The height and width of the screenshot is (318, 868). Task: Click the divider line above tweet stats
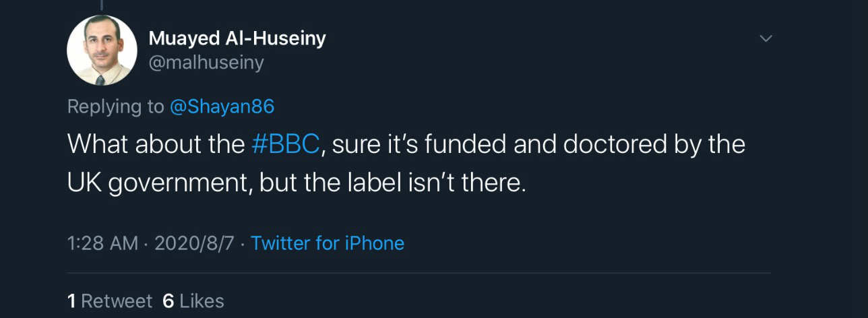coord(418,273)
